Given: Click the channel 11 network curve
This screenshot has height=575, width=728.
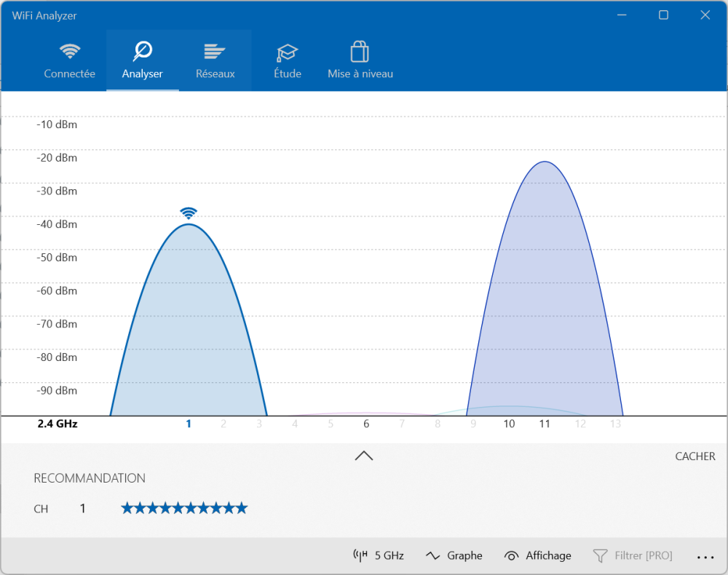Looking at the screenshot, I should coord(545,291).
